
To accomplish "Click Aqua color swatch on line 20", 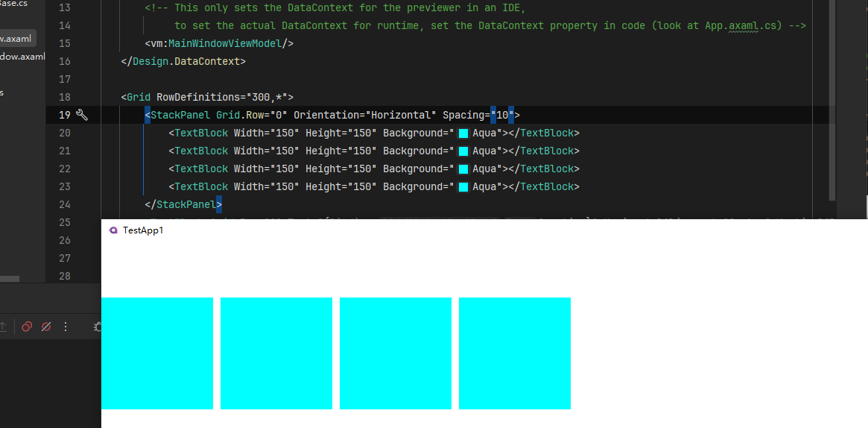I will [463, 133].
